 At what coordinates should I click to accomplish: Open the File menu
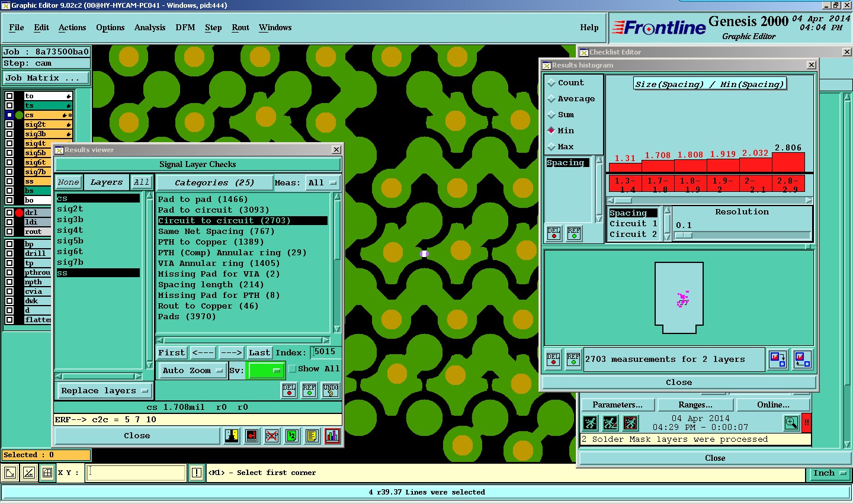pos(17,28)
